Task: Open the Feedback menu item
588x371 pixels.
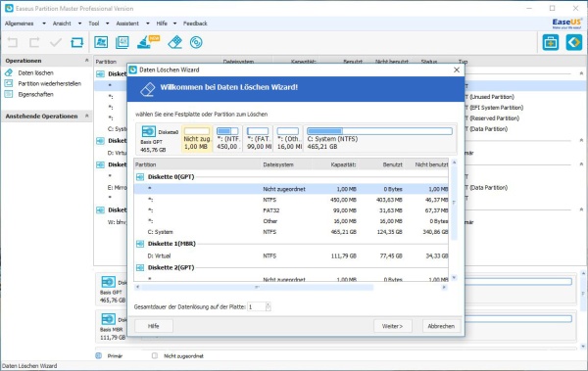Action: (x=195, y=23)
